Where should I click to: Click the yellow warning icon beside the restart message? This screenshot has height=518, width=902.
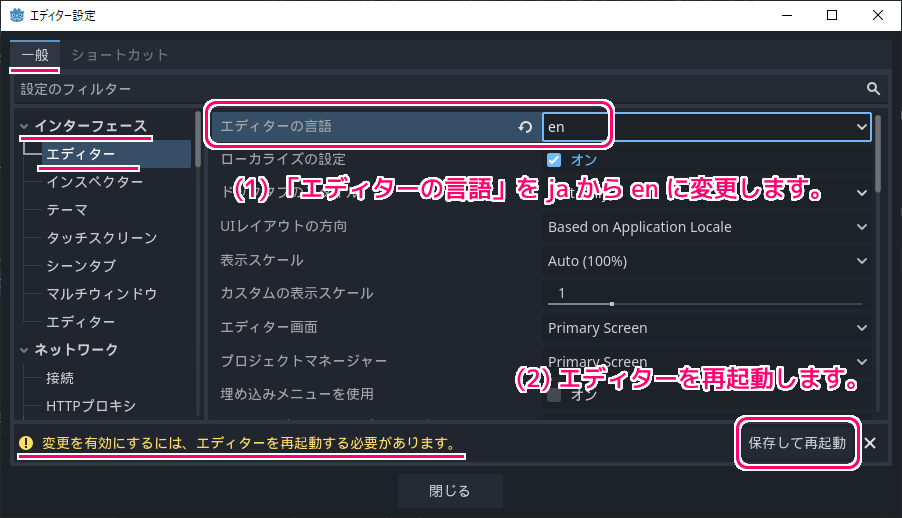26,443
